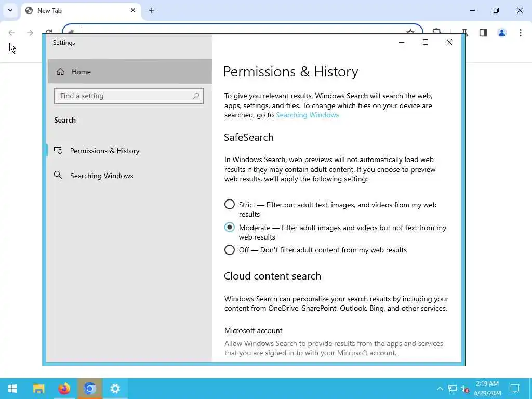Click the Microsoft account heading
532x399 pixels.
[253, 330]
